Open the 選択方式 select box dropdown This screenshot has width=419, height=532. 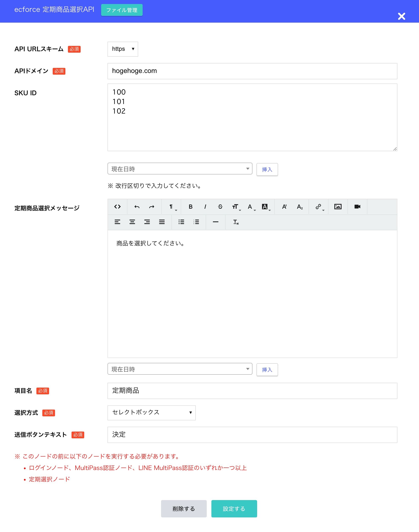coord(151,413)
